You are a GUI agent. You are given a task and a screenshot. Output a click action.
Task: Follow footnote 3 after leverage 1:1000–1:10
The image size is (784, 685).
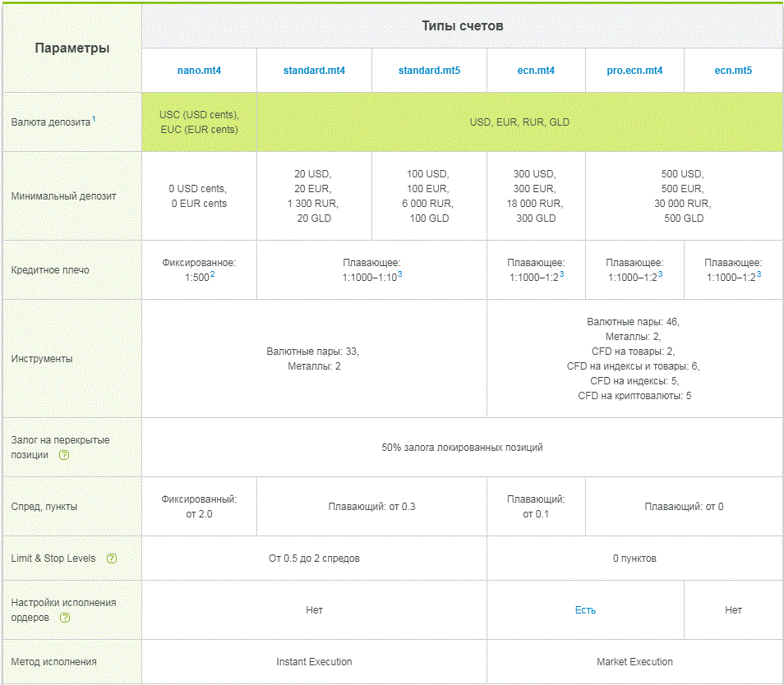pos(399,274)
